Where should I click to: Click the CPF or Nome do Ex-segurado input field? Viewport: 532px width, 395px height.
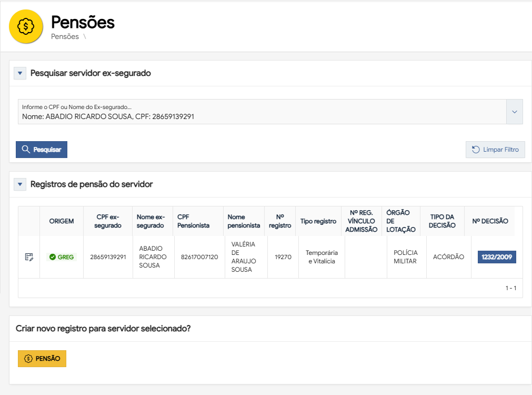click(262, 112)
